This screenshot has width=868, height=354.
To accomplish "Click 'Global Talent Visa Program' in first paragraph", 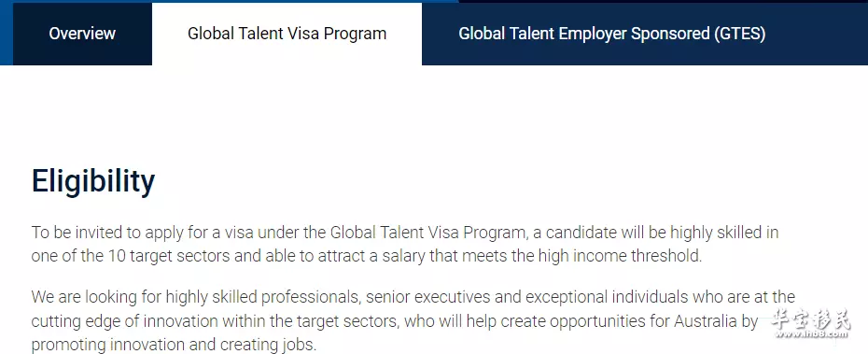I will pos(427,233).
